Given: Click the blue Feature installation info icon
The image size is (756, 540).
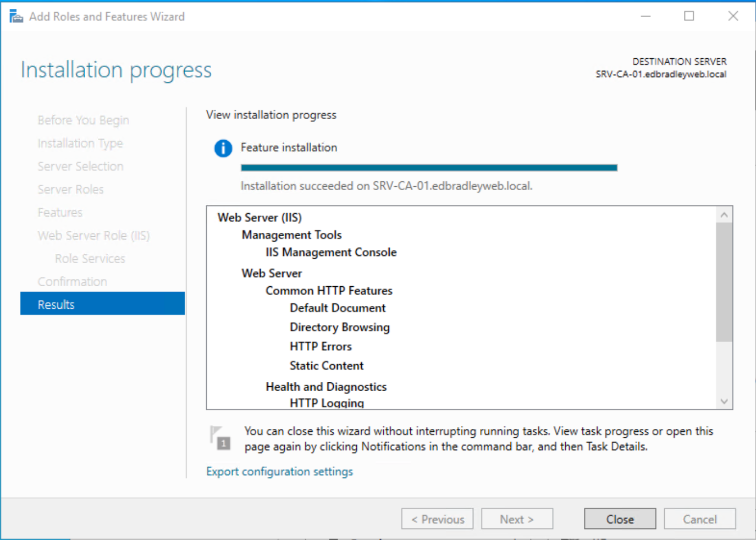Looking at the screenshot, I should tap(222, 148).
